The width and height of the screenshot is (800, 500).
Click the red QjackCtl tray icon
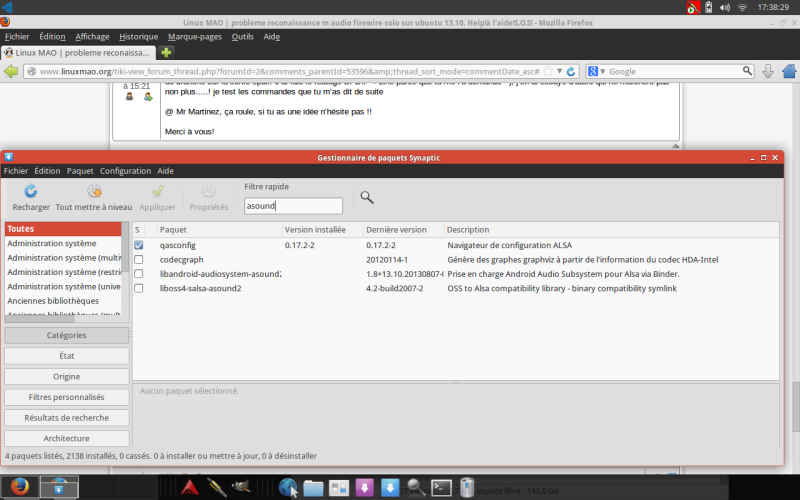pyautogui.click(x=693, y=7)
